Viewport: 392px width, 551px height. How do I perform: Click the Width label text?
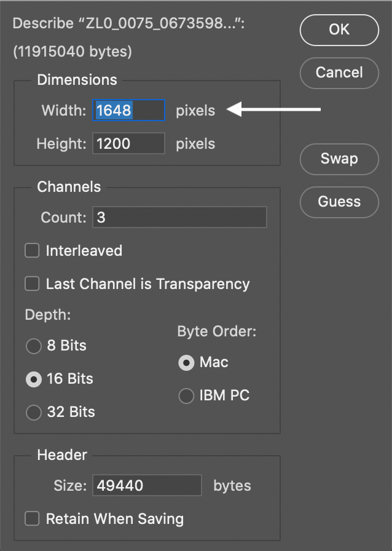(64, 111)
